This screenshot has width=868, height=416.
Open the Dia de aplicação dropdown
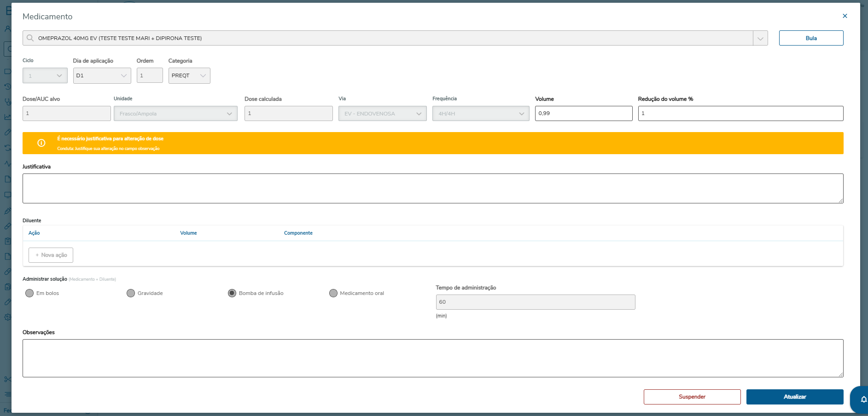pos(102,75)
